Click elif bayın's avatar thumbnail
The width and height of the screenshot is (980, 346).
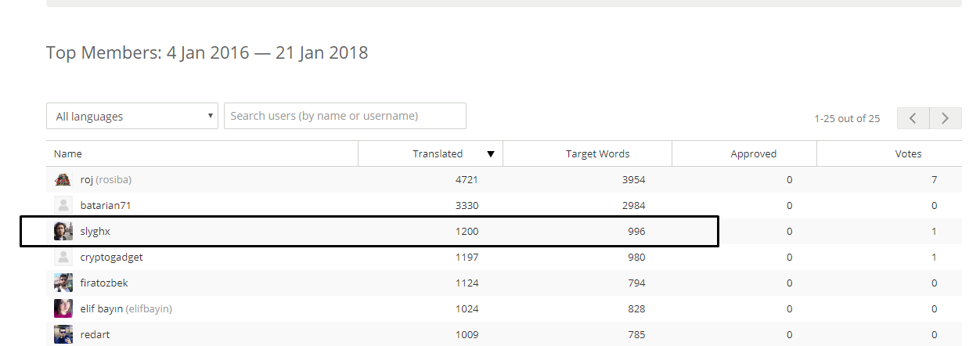click(63, 308)
